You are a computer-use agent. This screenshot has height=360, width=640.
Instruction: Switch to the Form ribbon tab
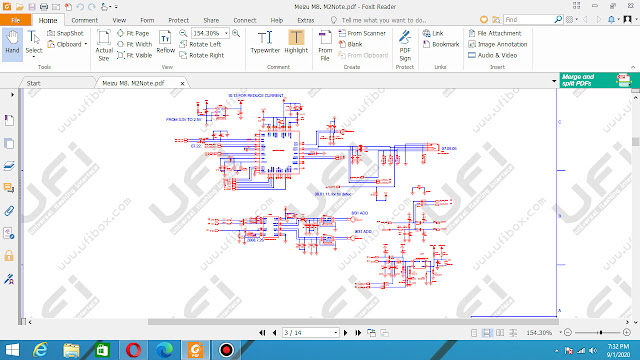point(147,20)
